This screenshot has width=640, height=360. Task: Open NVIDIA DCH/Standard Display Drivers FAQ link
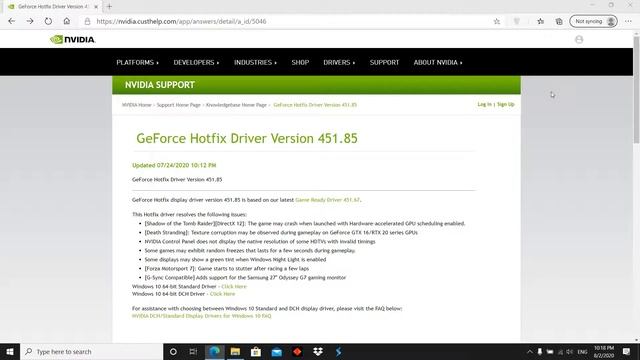pos(201,316)
